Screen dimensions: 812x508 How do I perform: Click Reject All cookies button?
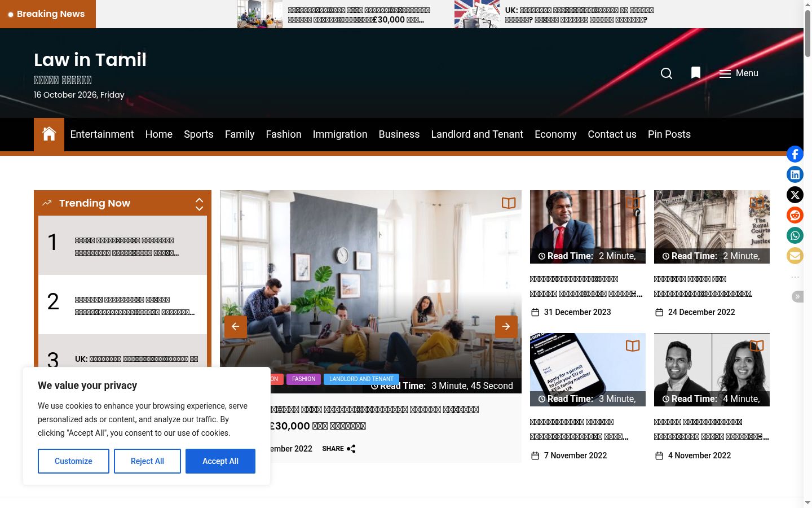[x=147, y=461]
